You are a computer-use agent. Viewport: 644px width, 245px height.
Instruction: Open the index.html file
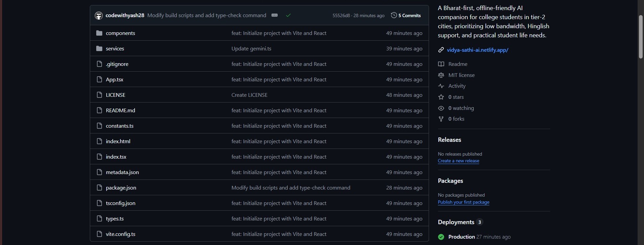[118, 141]
